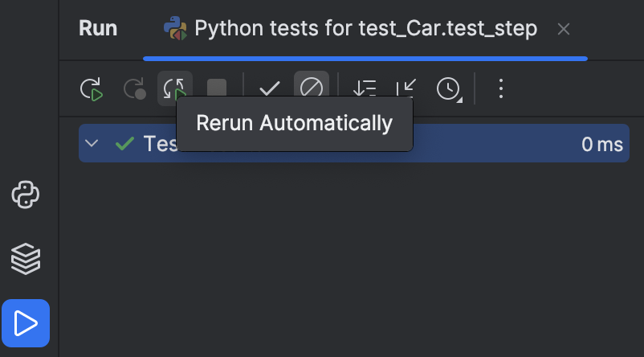Toggle Show Ignored tests filter

coord(310,88)
